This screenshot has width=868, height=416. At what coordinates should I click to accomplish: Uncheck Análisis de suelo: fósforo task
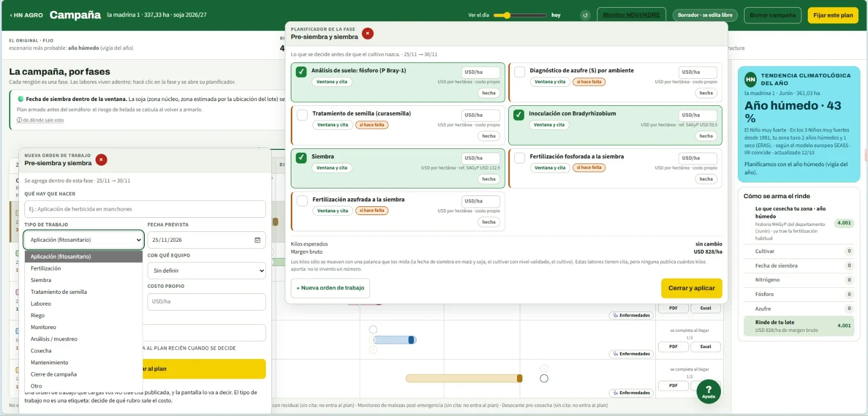[x=301, y=72]
